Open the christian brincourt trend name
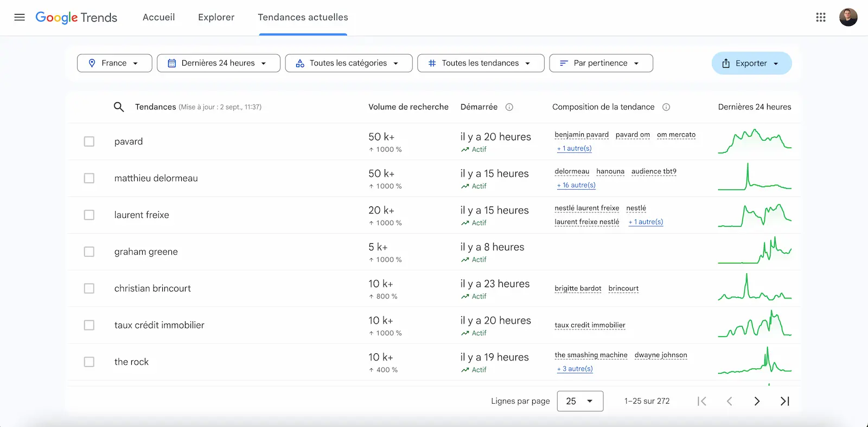 pyautogui.click(x=152, y=289)
